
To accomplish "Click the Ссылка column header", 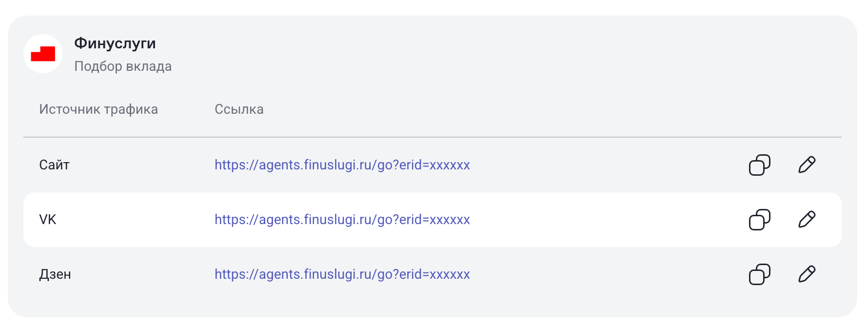I will pos(239,109).
